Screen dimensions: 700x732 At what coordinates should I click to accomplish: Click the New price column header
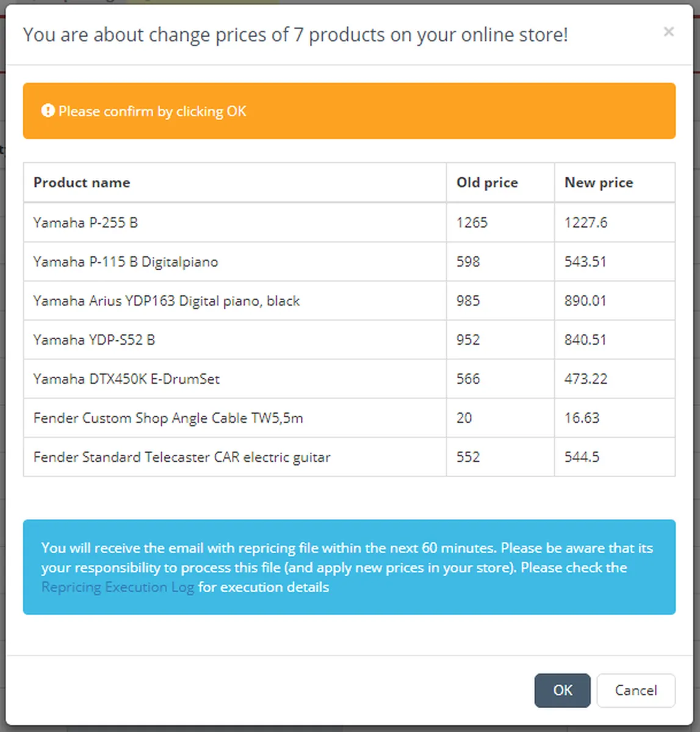click(599, 182)
